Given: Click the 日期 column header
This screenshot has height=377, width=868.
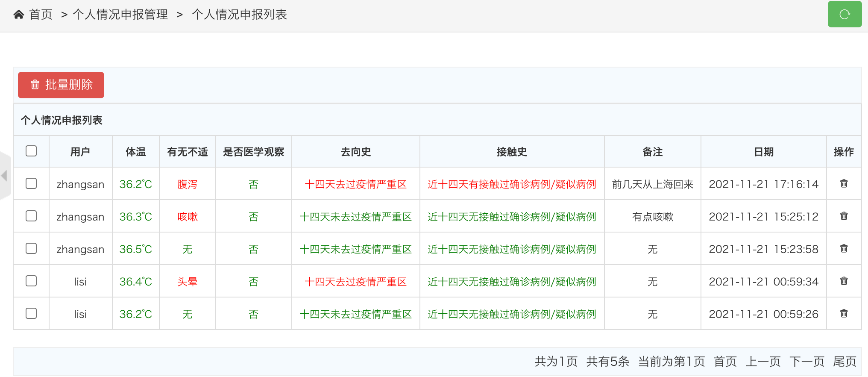Looking at the screenshot, I should click(x=764, y=152).
